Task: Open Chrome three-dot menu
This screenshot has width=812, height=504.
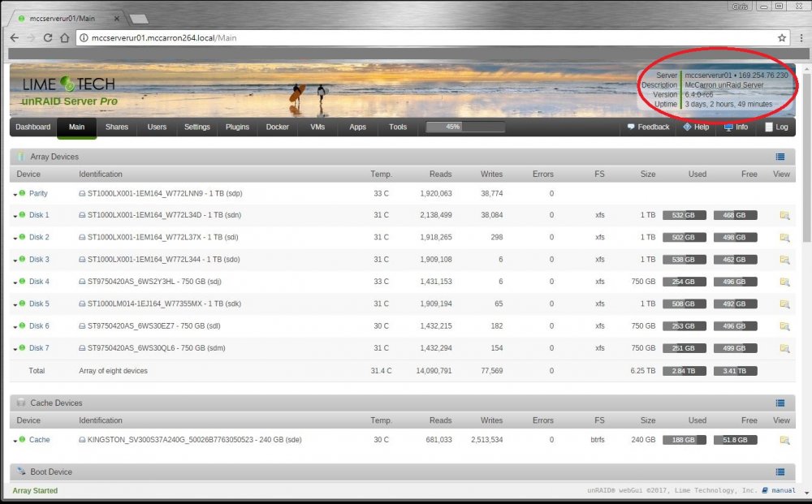Action: coord(801,38)
